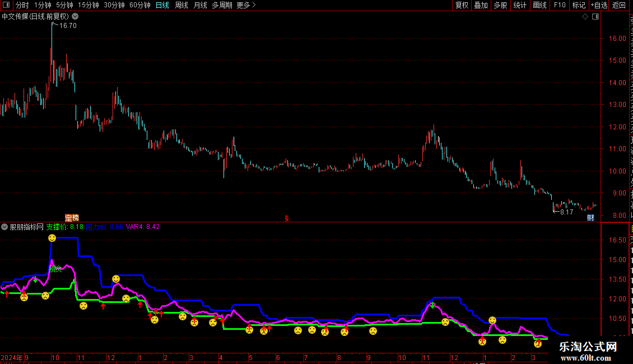Image resolution: width=633 pixels, height=364 pixels.
Task: Switch to 周线 weekly chart
Action: pos(181,5)
